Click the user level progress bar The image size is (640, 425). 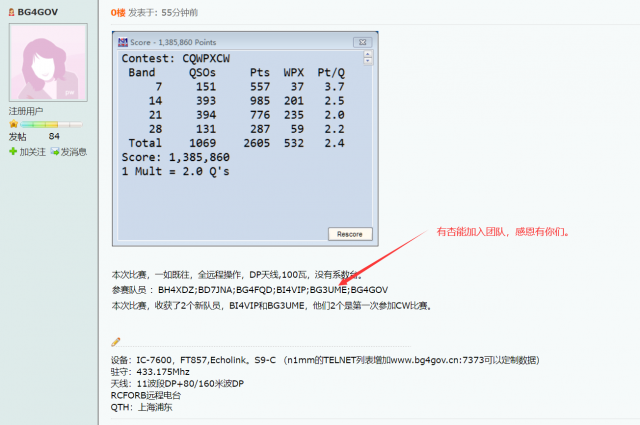[x=51, y=124]
